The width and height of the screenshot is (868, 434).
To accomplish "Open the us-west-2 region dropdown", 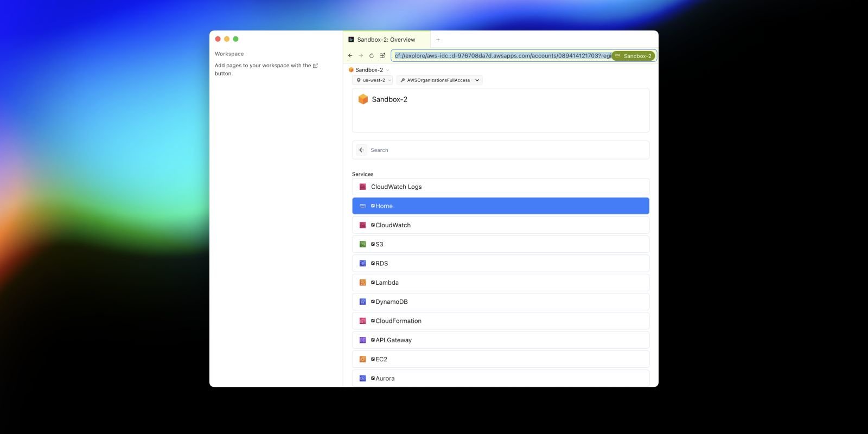I will [373, 80].
